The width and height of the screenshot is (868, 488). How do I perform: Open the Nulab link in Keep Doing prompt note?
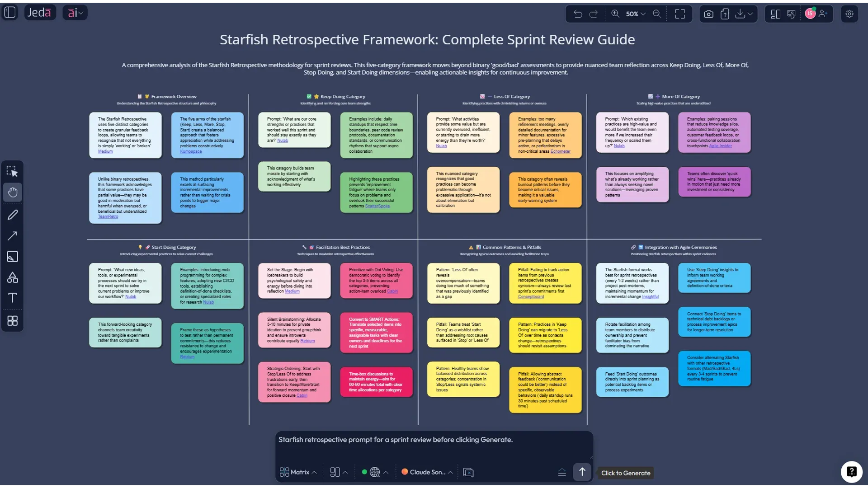tap(283, 141)
